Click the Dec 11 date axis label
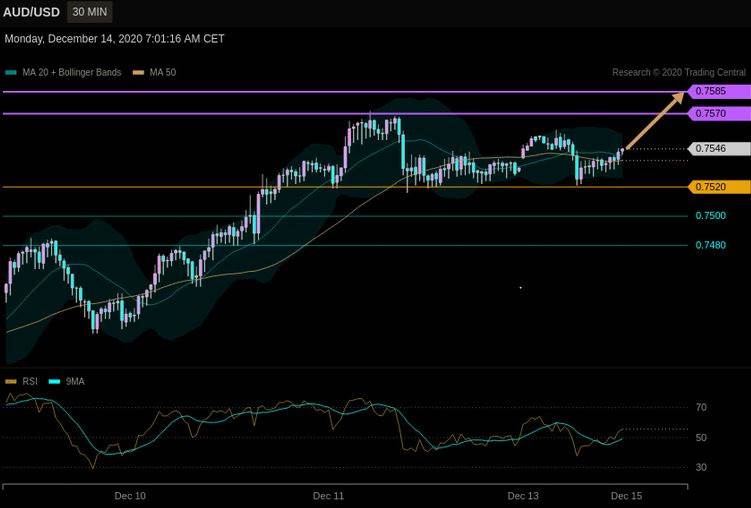 click(x=328, y=496)
